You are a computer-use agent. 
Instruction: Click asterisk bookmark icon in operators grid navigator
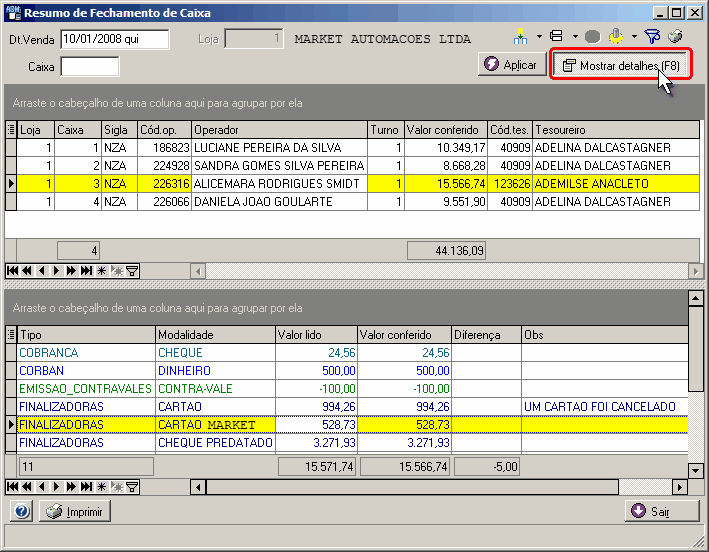(101, 271)
